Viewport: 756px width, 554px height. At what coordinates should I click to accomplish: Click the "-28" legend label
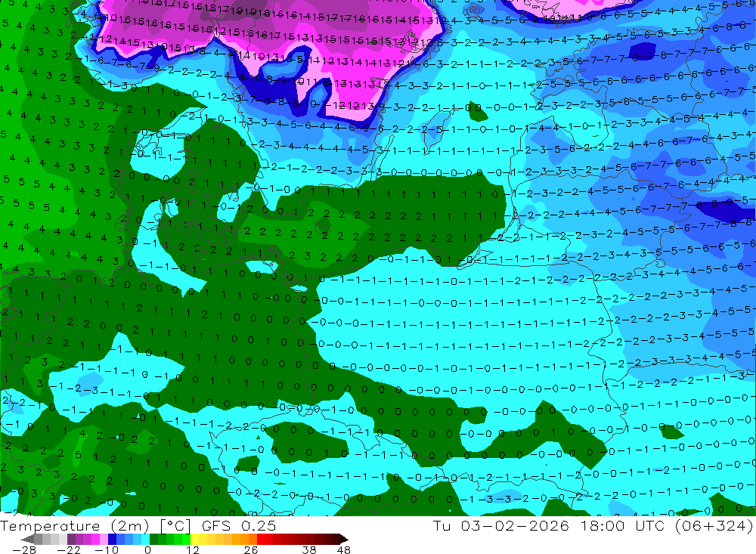click(x=24, y=549)
